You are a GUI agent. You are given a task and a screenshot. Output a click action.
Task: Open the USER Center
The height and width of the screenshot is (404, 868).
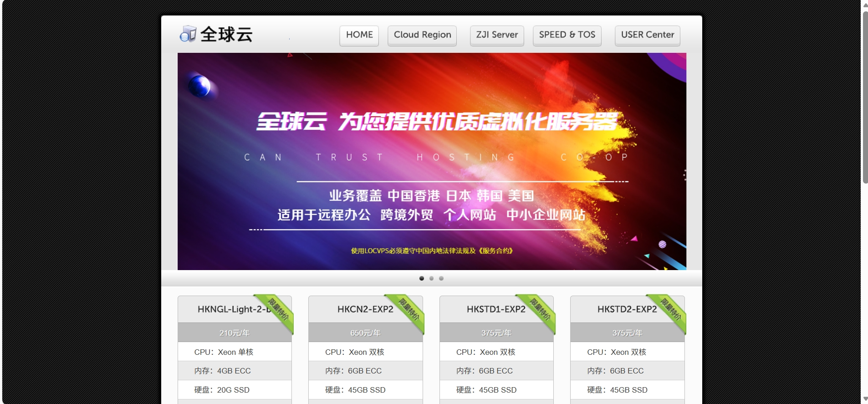tap(647, 35)
